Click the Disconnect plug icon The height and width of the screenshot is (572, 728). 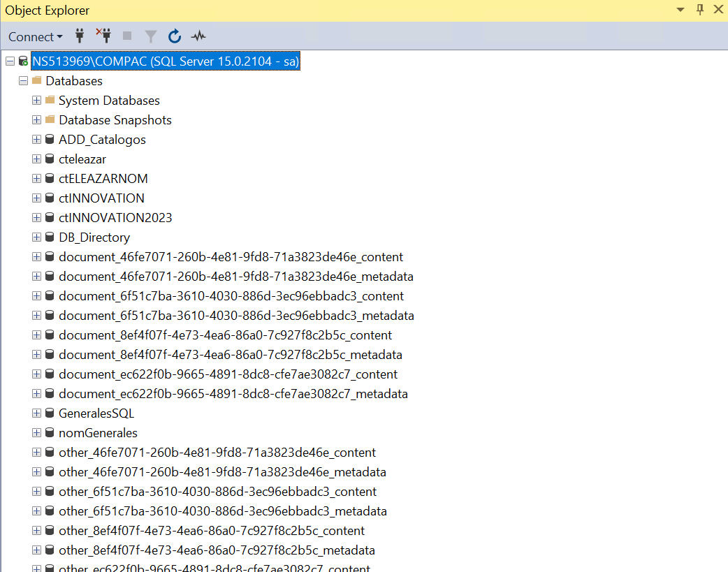(x=103, y=36)
